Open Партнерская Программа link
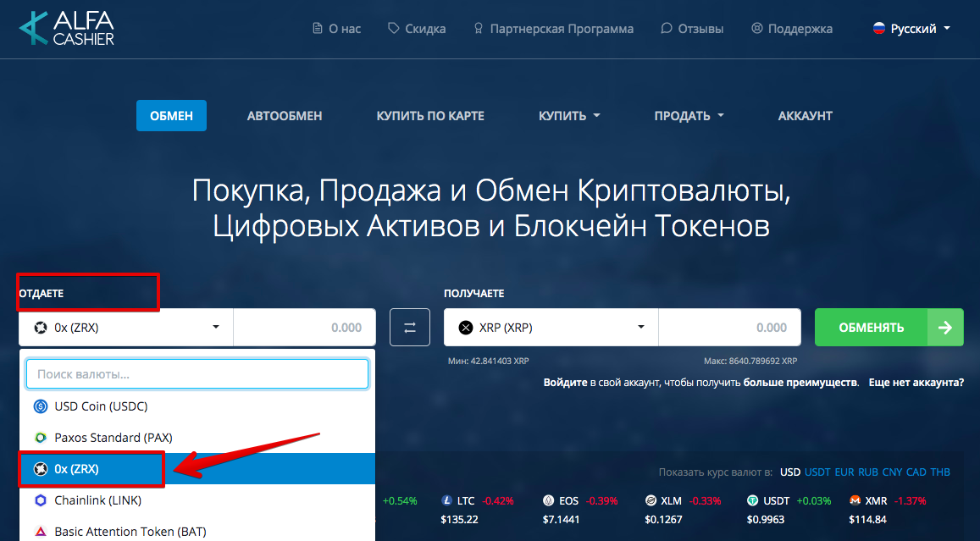 click(553, 29)
